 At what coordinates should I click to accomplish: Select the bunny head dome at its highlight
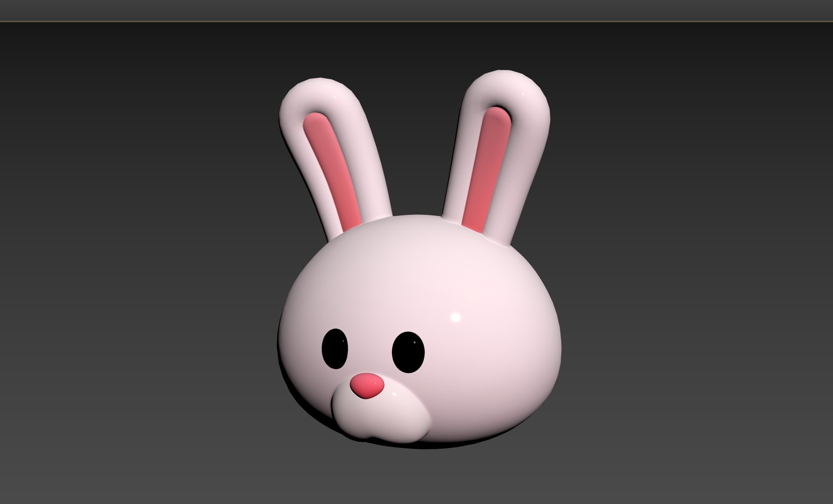click(x=456, y=318)
